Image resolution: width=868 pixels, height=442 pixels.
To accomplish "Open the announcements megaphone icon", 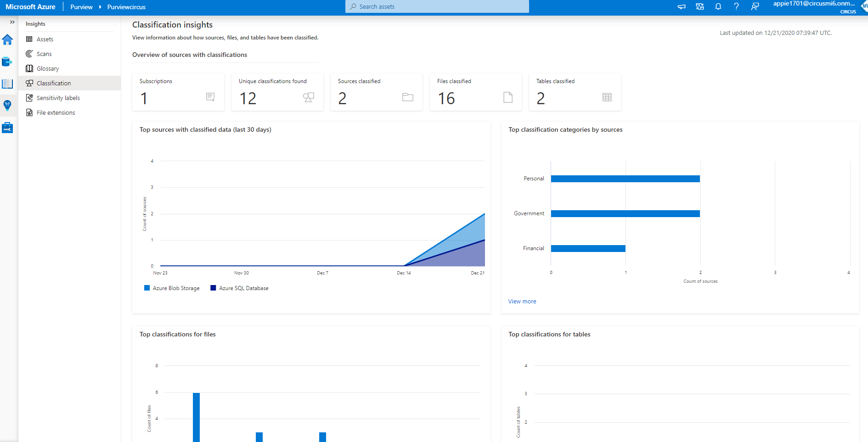I will [x=682, y=6].
